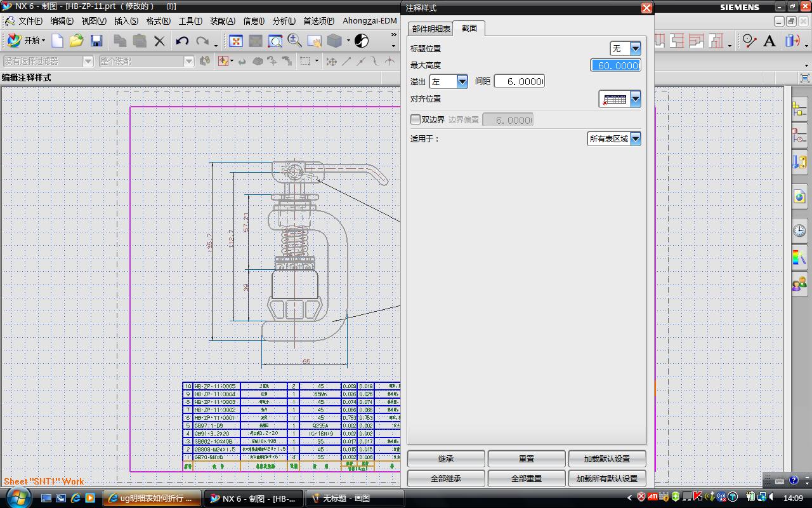Click the 最大高度 input field

pyautogui.click(x=615, y=65)
